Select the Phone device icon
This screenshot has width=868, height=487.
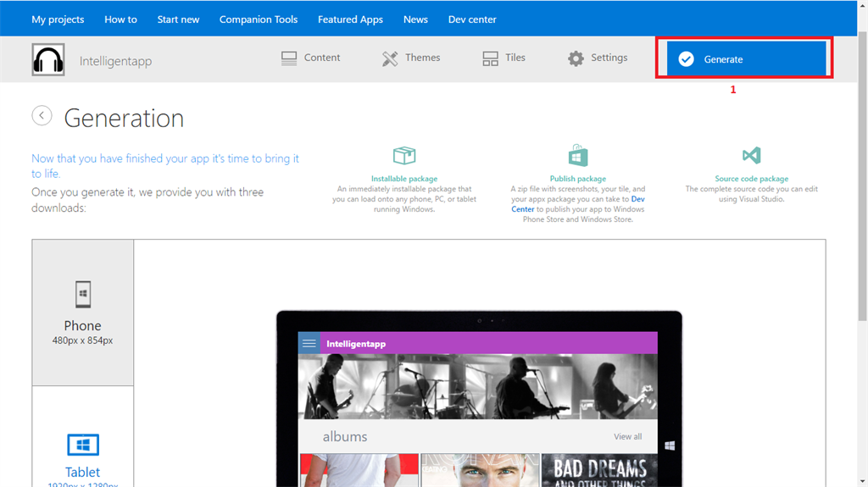click(x=83, y=295)
